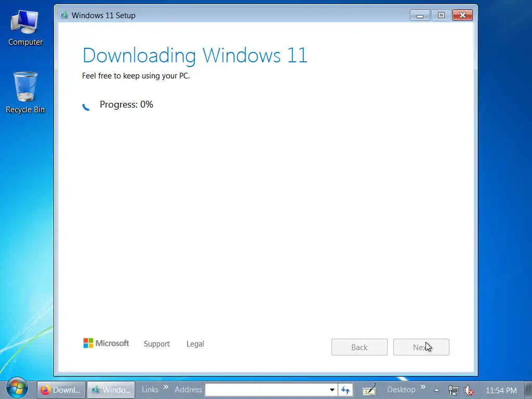Click the "Progress: 0%" text
This screenshot has height=399, width=532.
click(126, 104)
